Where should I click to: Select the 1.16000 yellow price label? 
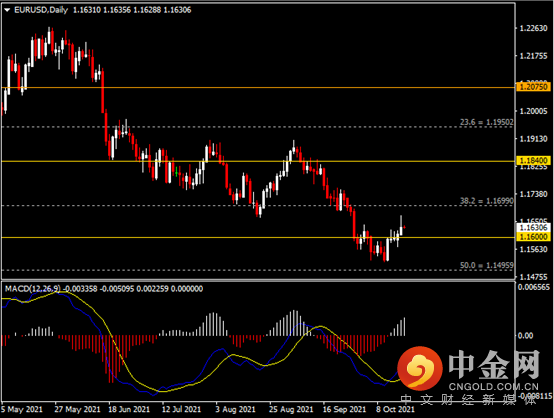click(x=534, y=236)
